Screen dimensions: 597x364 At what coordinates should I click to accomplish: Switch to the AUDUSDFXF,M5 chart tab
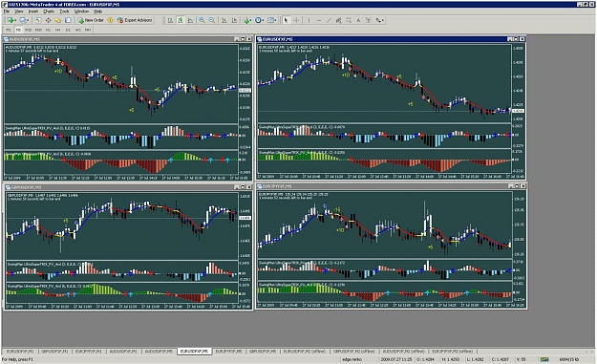click(x=159, y=352)
